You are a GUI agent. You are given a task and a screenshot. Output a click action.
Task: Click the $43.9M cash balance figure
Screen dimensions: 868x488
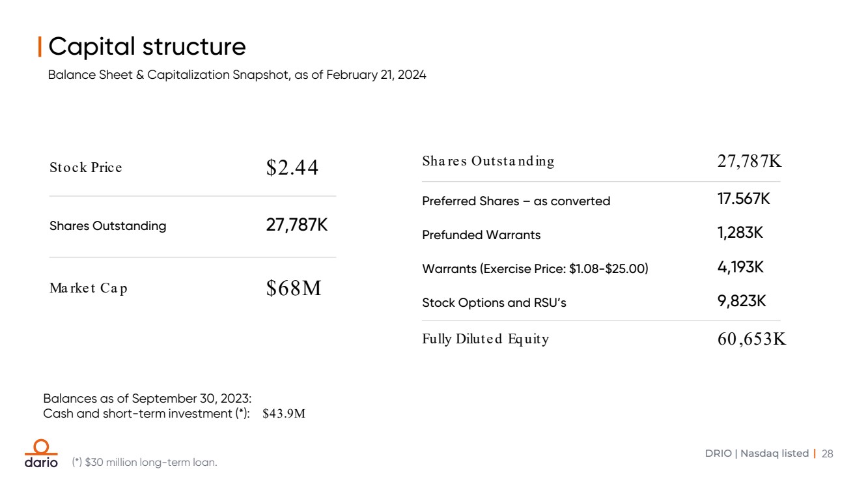point(284,414)
